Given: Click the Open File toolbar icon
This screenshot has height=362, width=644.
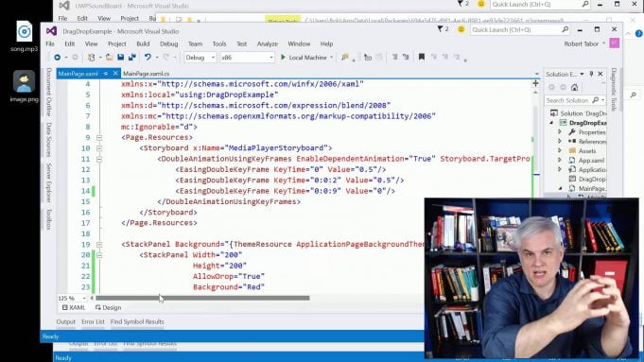Looking at the screenshot, I should pos(110,58).
